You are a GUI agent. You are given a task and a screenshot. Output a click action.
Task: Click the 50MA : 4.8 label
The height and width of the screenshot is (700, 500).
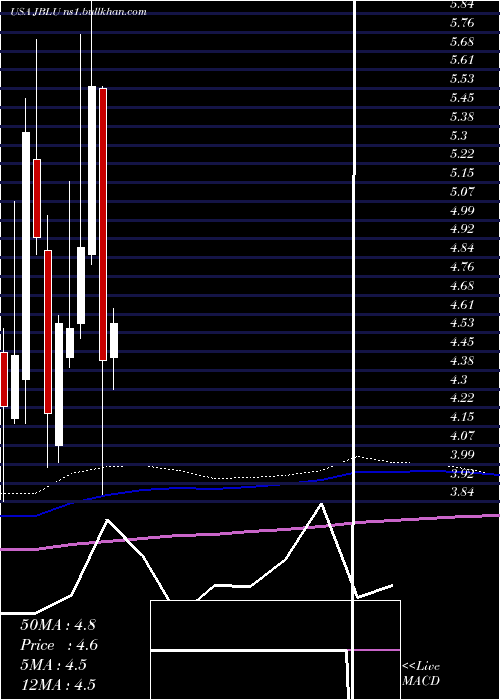tap(58, 624)
